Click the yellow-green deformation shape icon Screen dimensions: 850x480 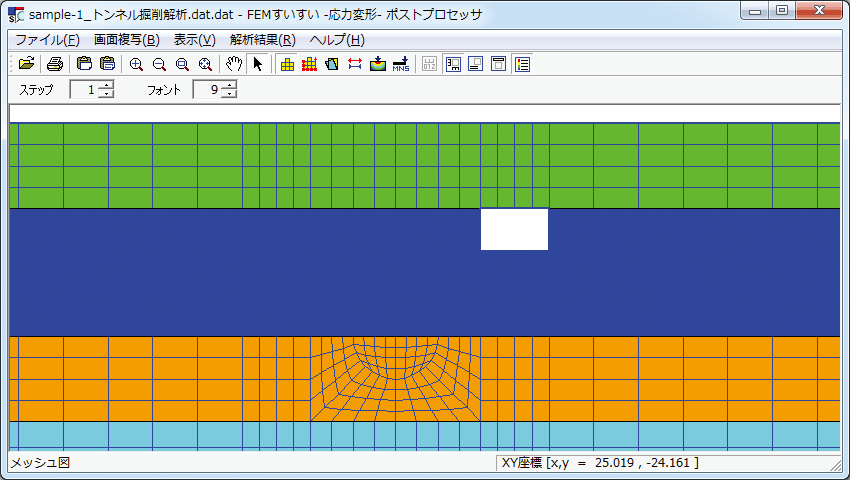pos(332,64)
